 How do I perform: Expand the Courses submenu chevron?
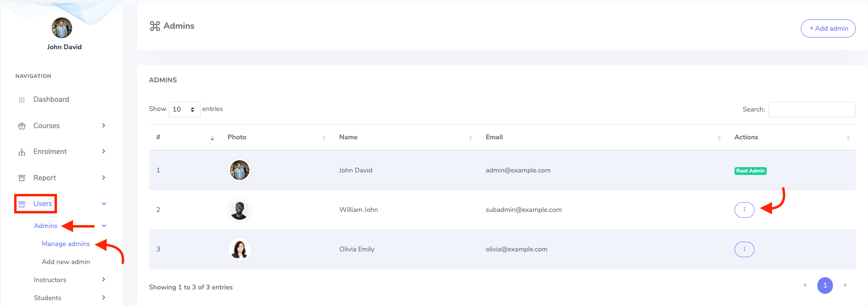(x=103, y=126)
